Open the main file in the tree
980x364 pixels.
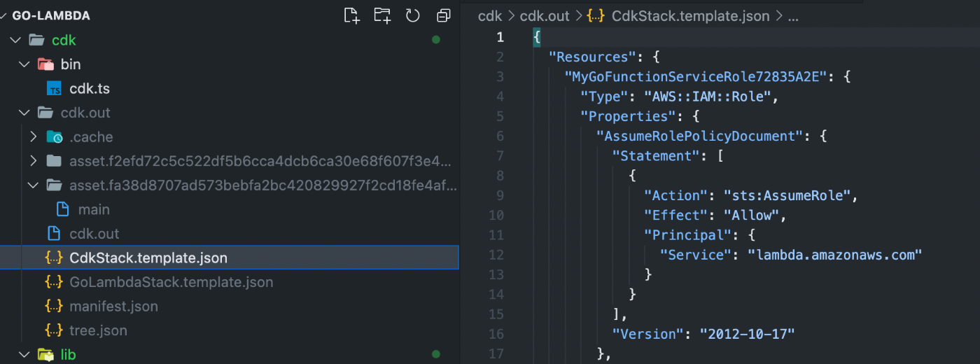pos(94,209)
